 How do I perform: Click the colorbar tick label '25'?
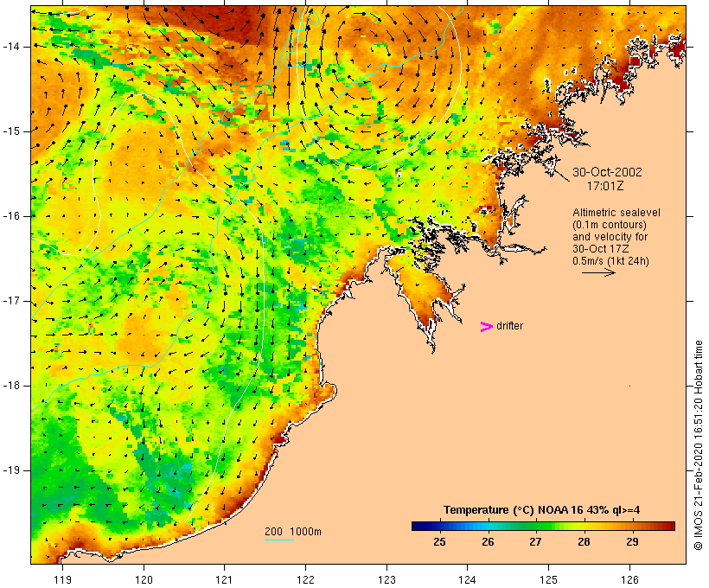coord(439,541)
